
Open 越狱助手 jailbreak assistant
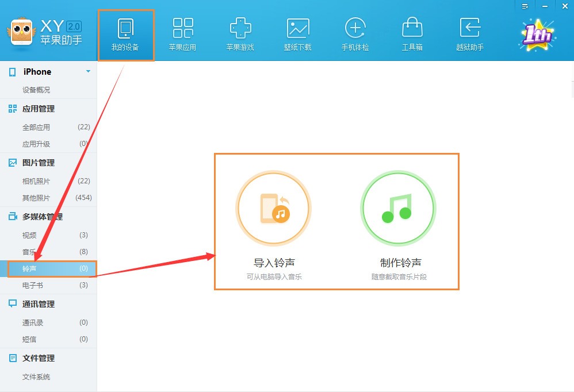tap(470, 35)
